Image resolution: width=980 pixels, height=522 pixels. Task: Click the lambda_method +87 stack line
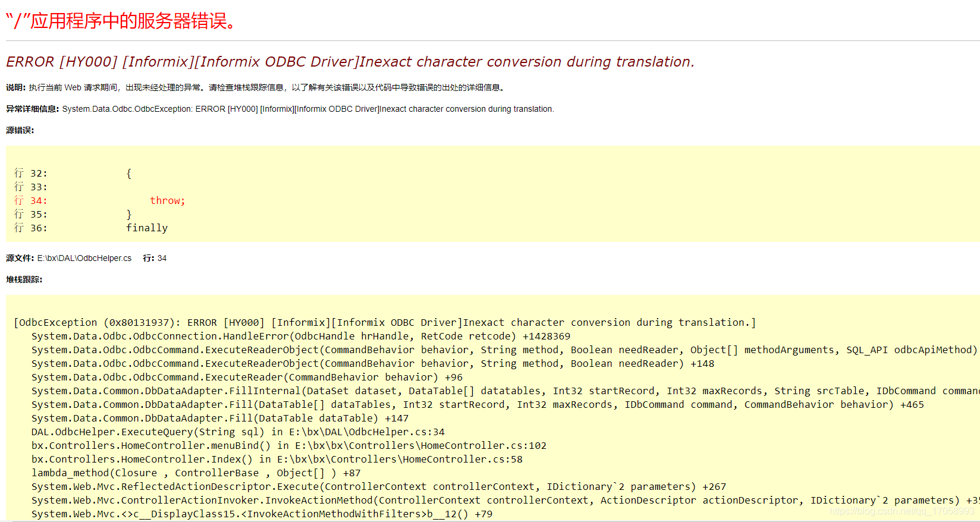pos(196,473)
